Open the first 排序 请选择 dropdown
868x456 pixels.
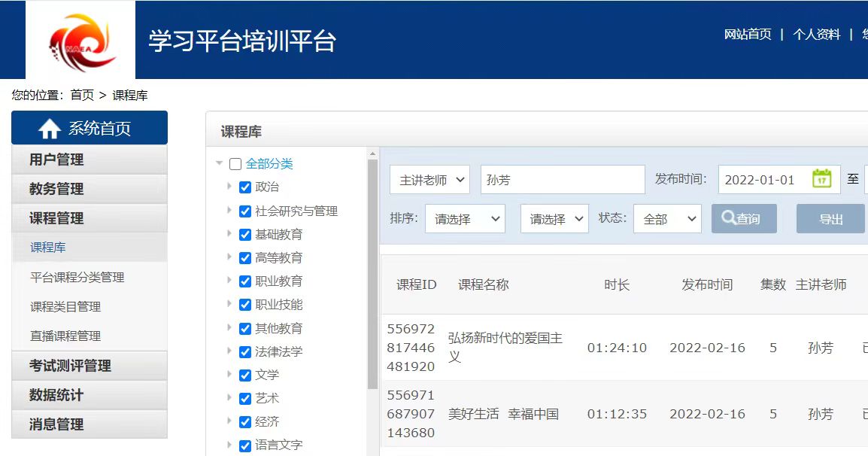(464, 219)
